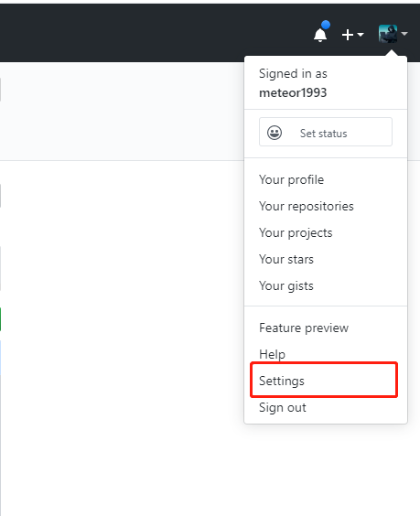
Task: Select Your projects from the menu
Action: [296, 233]
